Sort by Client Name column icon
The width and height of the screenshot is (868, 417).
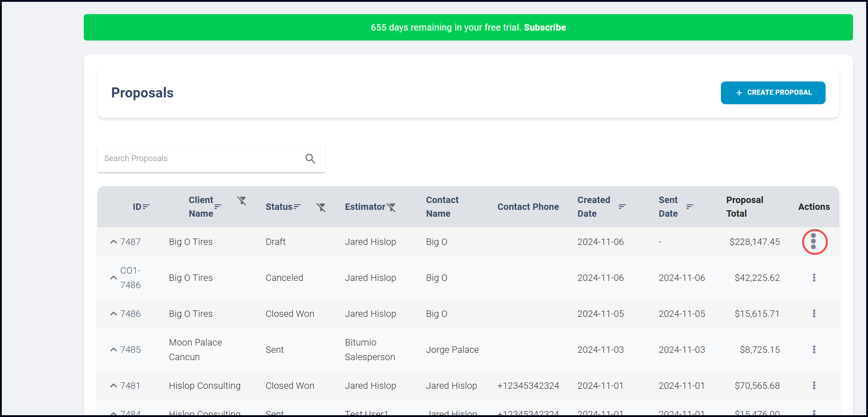point(218,207)
